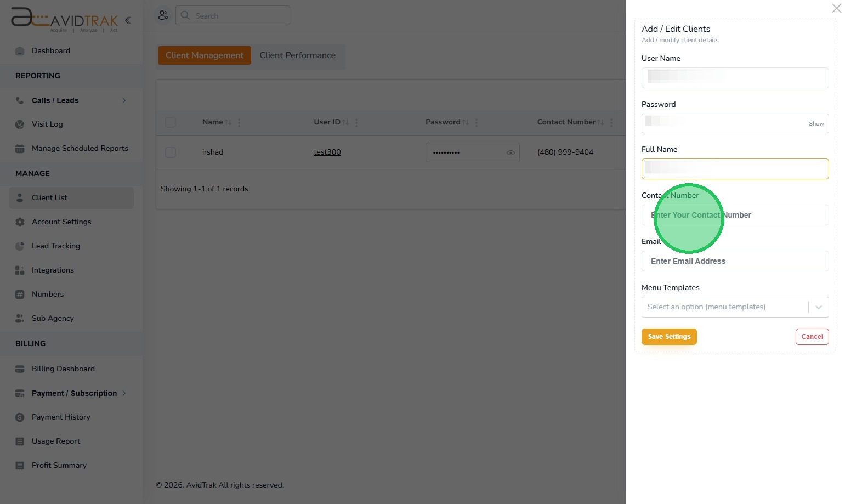Click the Enter Email Address field
The width and height of the screenshot is (845, 504).
tap(735, 261)
